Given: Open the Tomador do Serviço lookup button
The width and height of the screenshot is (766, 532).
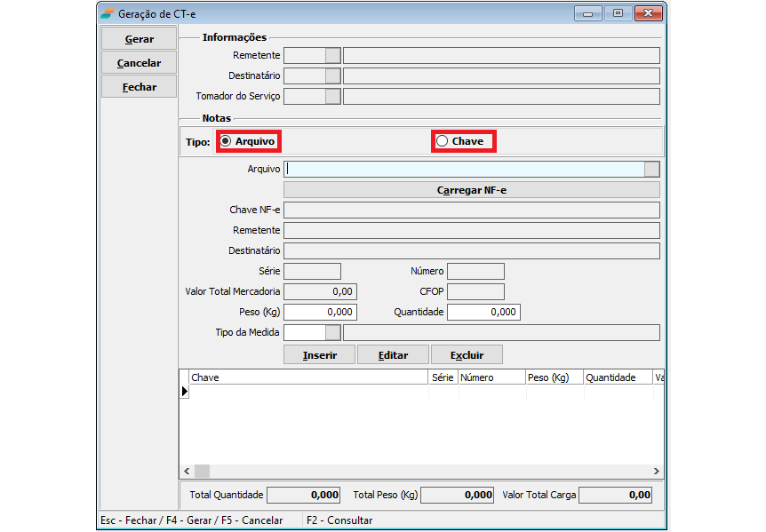Looking at the screenshot, I should [332, 97].
